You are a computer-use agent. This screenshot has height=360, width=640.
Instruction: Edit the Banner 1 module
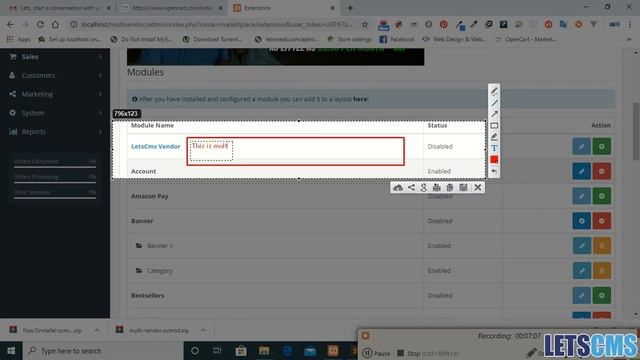pos(581,246)
